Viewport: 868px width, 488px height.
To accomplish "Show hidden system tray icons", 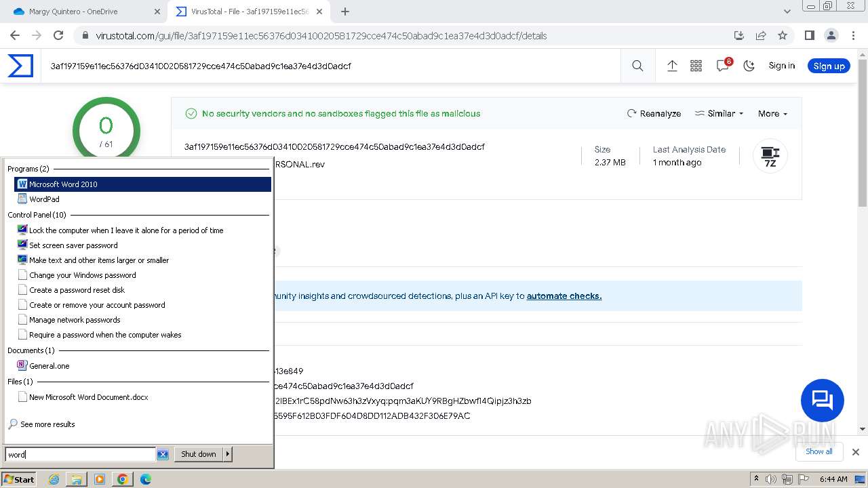I will point(756,479).
